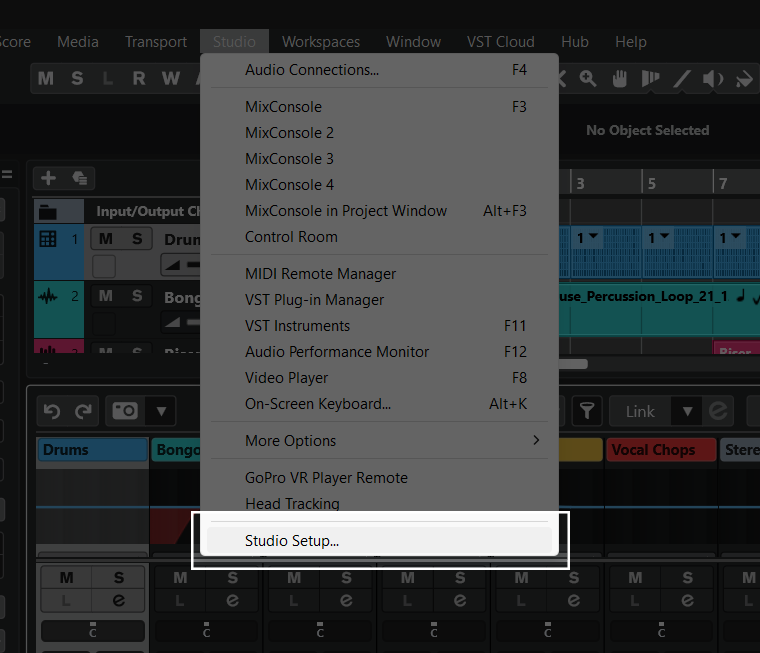Select the Time Warp tool
Viewport: 760px width, 653px height.
[x=650, y=79]
